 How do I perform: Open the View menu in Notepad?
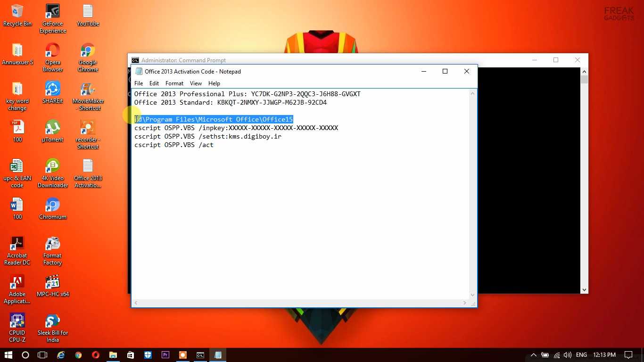point(196,83)
